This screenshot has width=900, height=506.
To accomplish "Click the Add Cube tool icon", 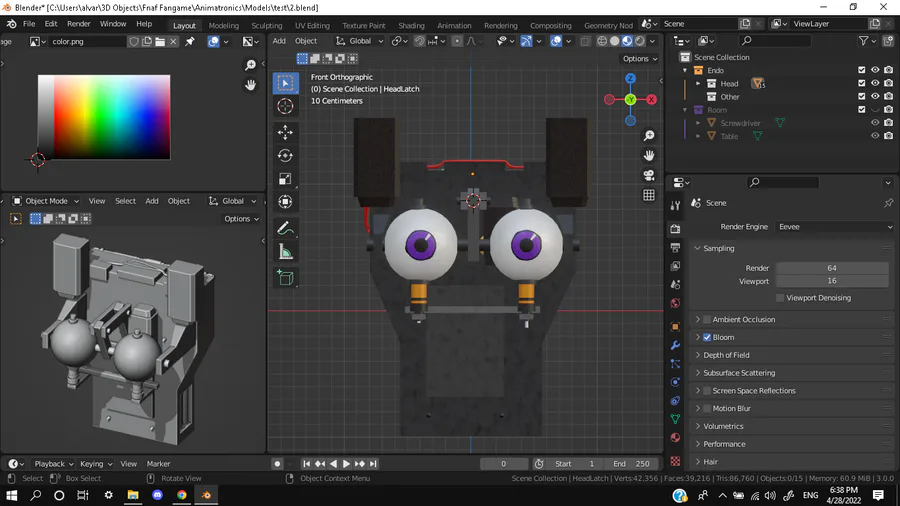I will 285,278.
